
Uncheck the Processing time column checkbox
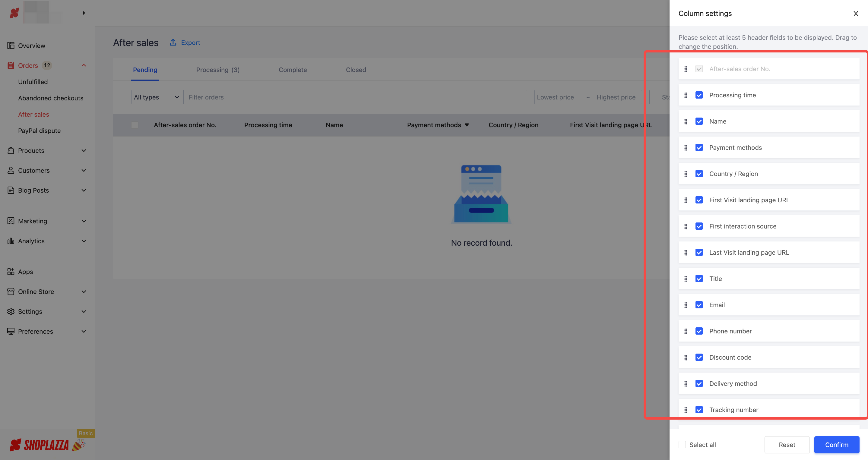point(699,95)
